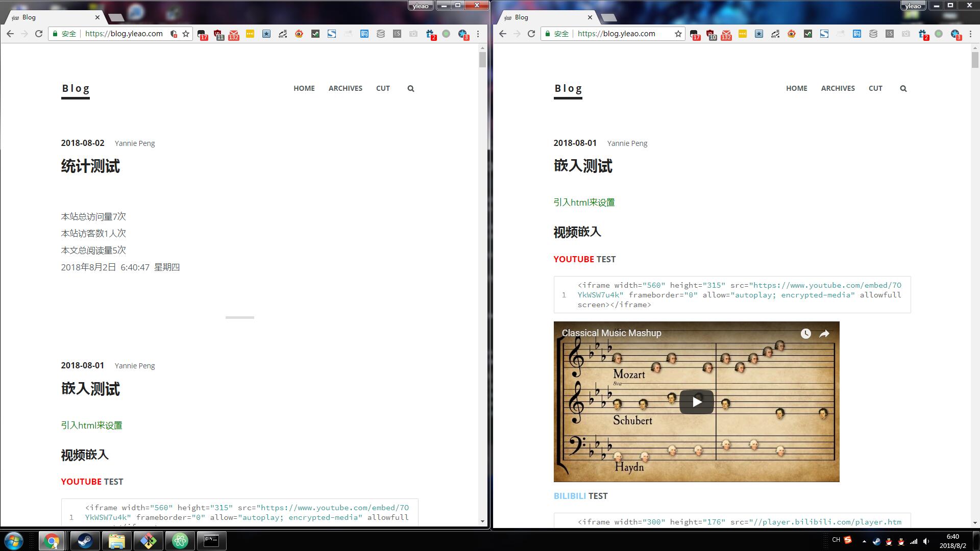Click the 引入html来设置 link in right window
Viewport: 980px width, 551px height.
584,203
